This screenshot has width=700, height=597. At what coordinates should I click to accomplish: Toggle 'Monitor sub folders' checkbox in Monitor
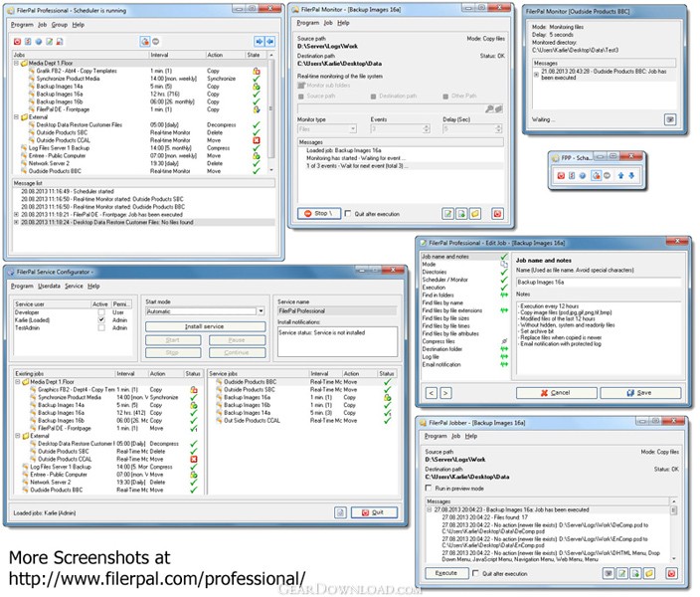click(301, 85)
